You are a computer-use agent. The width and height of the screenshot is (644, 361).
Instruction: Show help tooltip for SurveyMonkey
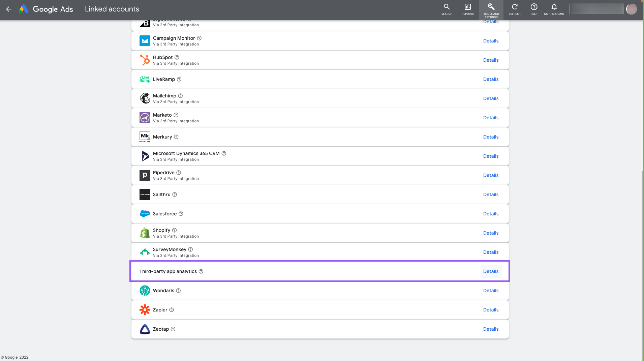pyautogui.click(x=190, y=249)
